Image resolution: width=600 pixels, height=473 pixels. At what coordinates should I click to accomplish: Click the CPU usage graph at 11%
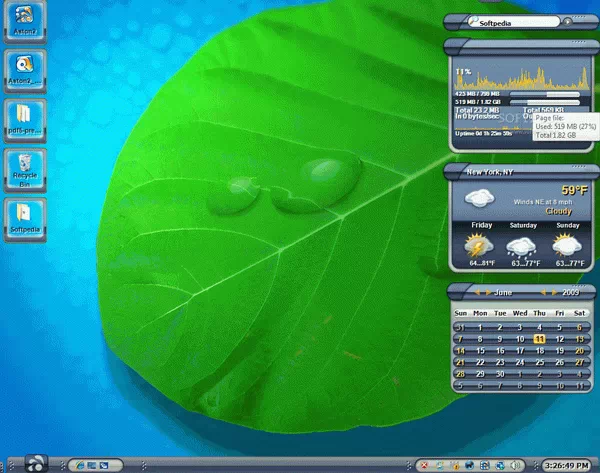tap(522, 78)
